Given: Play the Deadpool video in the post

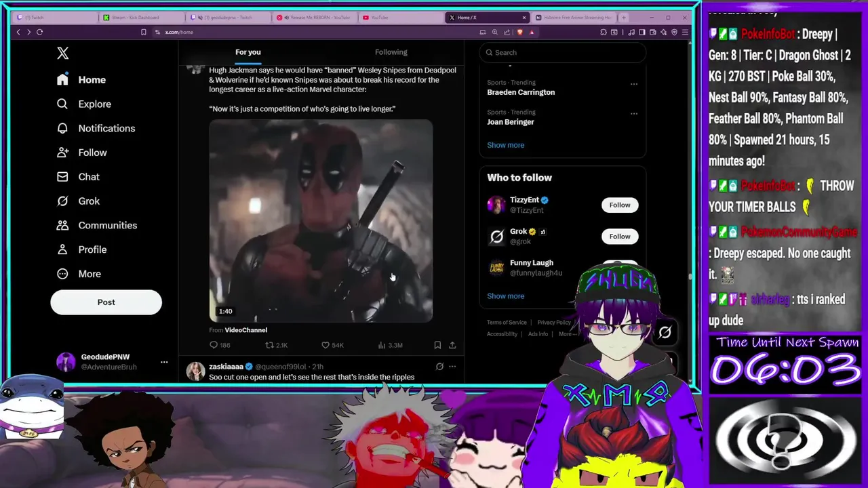Looking at the screenshot, I should [x=321, y=221].
